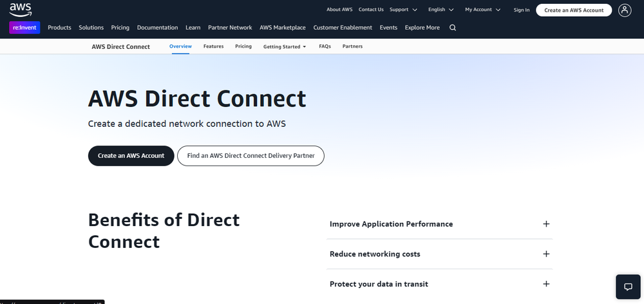Go to the Pricing tab under Direct Connect
The width and height of the screenshot is (644, 304).
(243, 46)
